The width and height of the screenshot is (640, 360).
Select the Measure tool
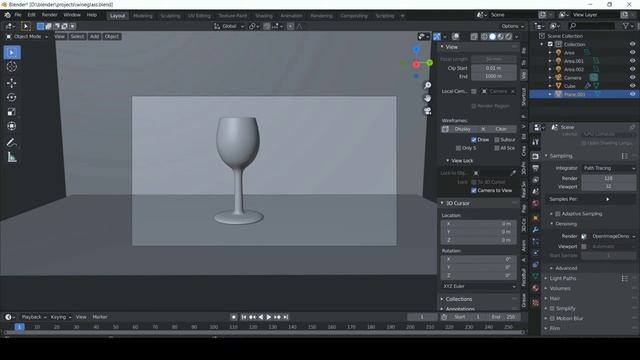tap(12, 157)
